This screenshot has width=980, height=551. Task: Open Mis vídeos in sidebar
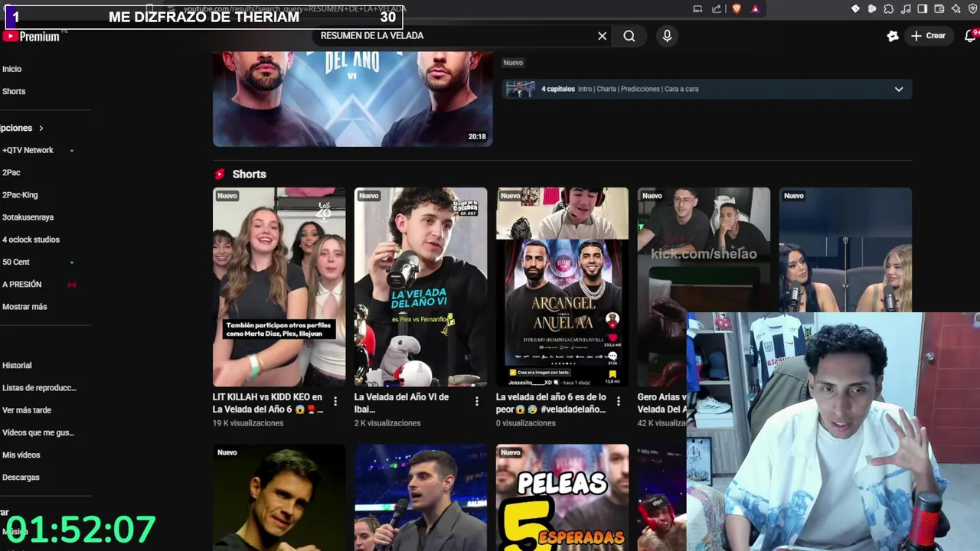click(21, 455)
